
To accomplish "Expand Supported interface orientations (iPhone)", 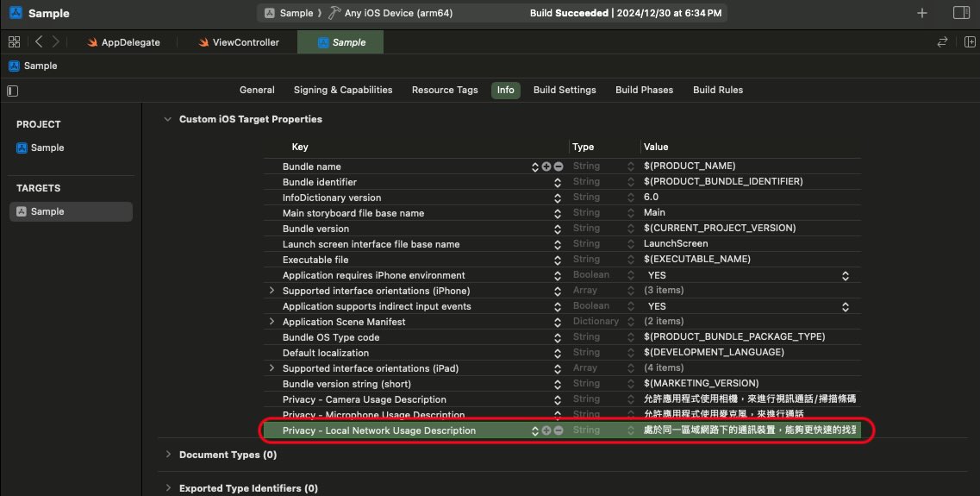I will click(x=272, y=290).
